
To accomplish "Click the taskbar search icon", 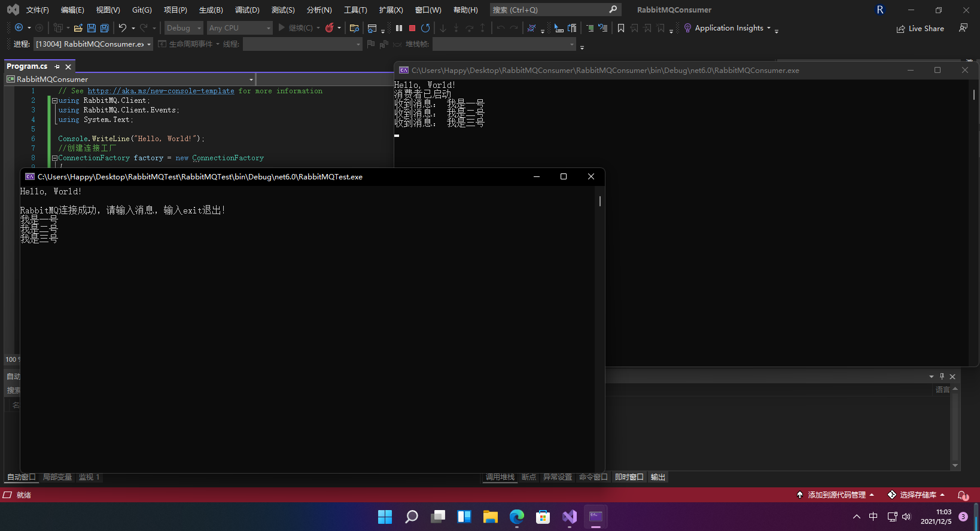I will click(412, 517).
